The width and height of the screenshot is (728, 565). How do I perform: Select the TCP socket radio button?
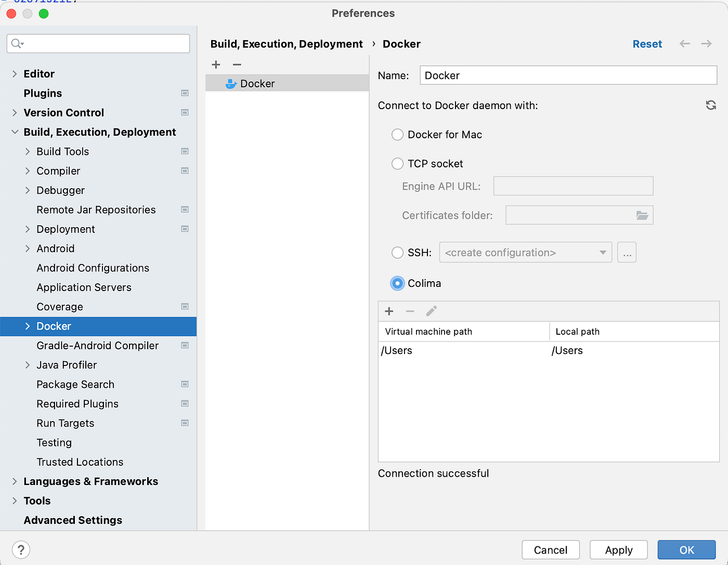(397, 164)
